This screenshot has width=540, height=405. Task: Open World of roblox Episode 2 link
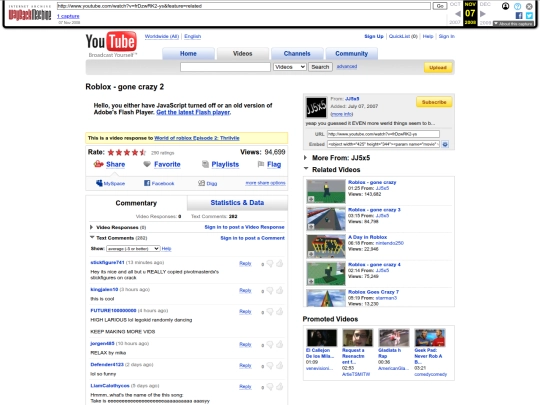pyautogui.click(x=197, y=138)
